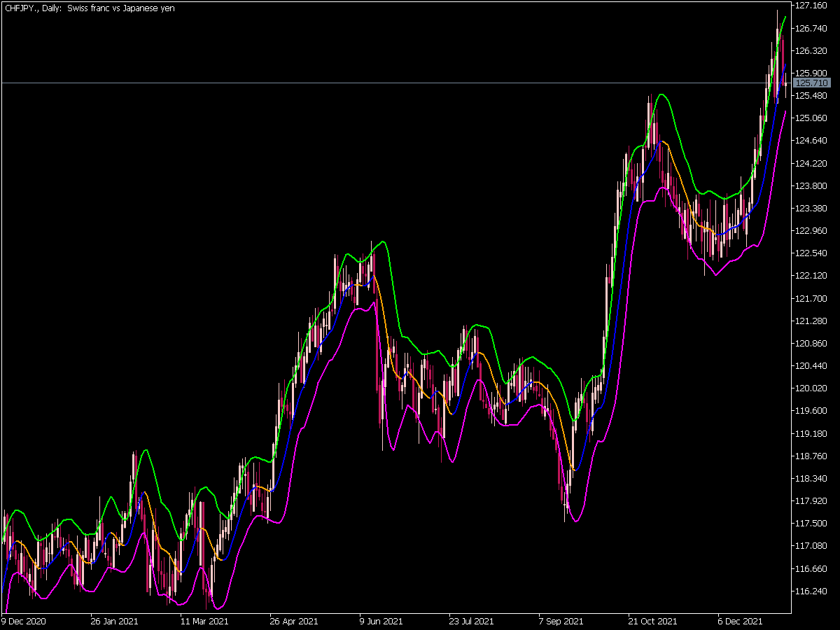Screen dimensions: 840x630
Task: Click price level 127.160 on the scale
Action: 812,6
